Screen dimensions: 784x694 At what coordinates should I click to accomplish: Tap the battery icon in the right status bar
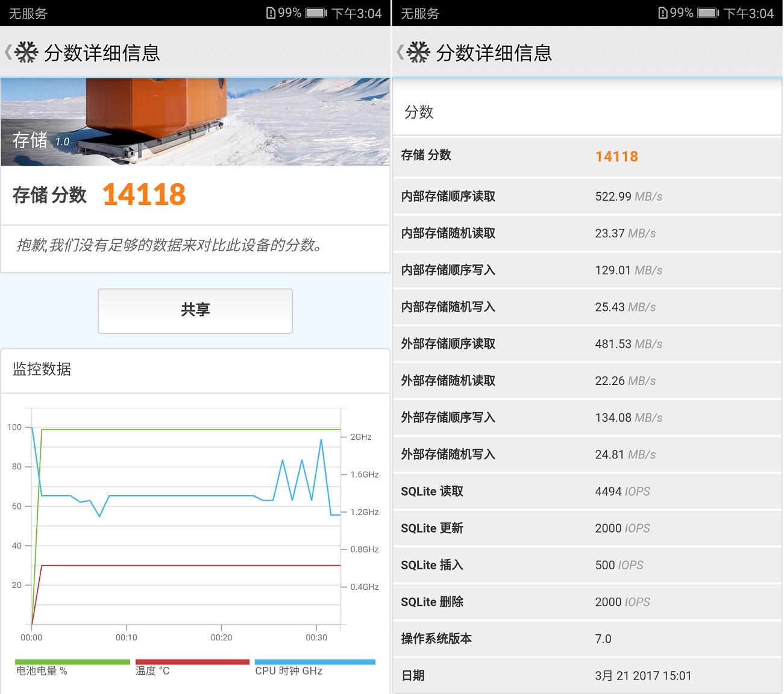709,12
